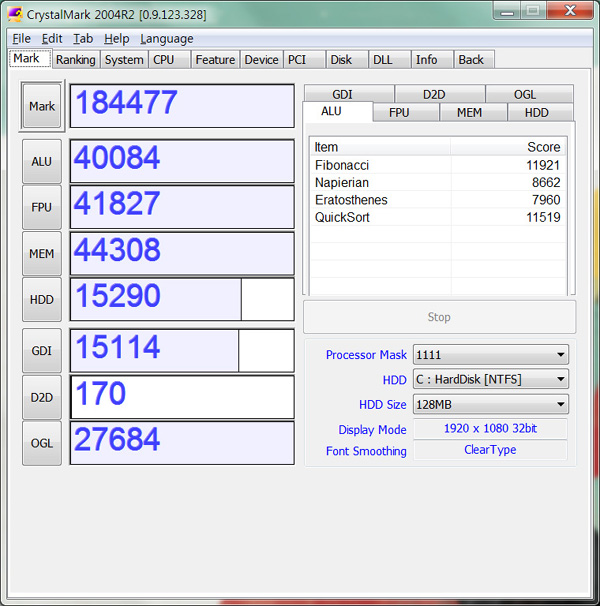
Task: Select the Fibonacci row
Action: pyautogui.click(x=438, y=165)
